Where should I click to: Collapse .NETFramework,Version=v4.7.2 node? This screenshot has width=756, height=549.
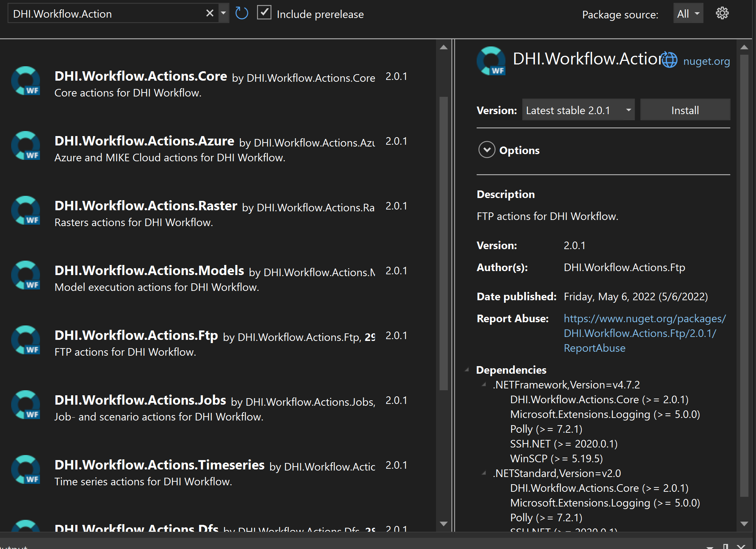(x=484, y=384)
